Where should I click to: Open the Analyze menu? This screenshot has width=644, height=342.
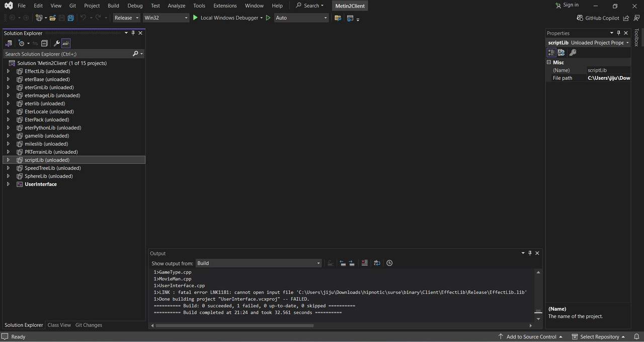click(x=176, y=6)
